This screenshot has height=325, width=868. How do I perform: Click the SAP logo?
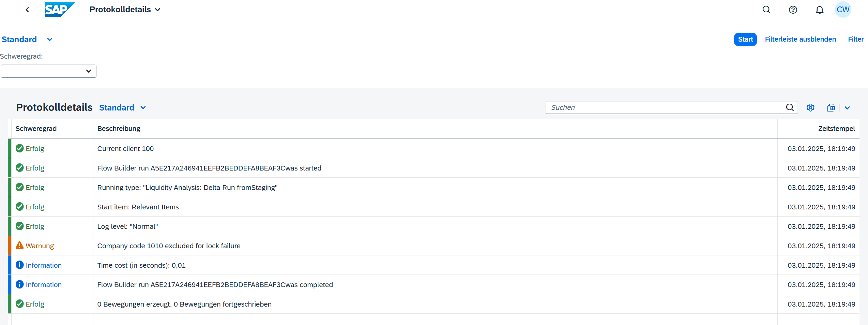59,10
